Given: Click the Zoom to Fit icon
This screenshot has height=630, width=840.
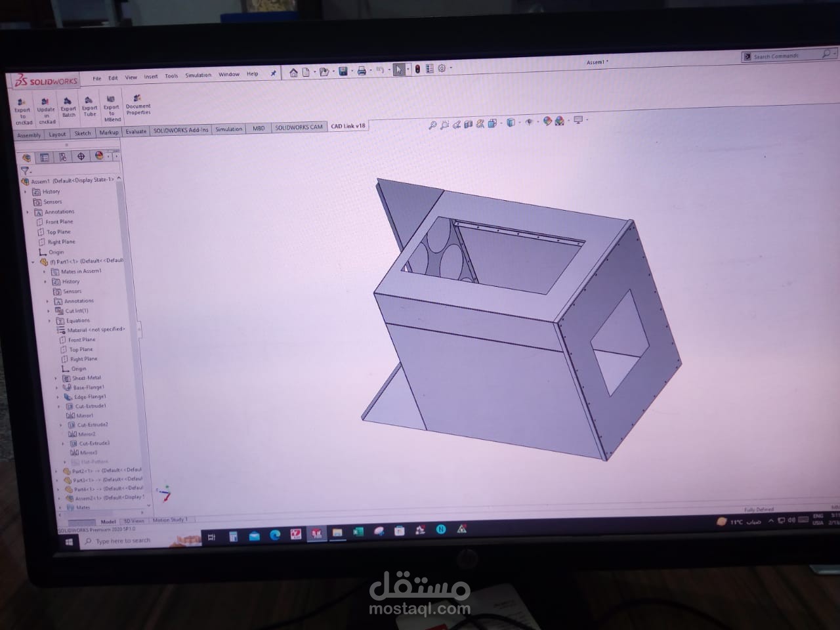Looking at the screenshot, I should (x=432, y=125).
